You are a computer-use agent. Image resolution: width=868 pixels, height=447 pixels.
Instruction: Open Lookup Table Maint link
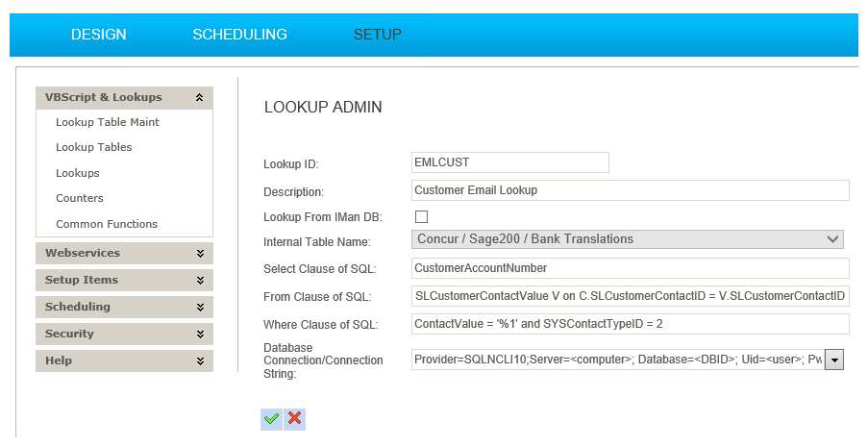108,122
